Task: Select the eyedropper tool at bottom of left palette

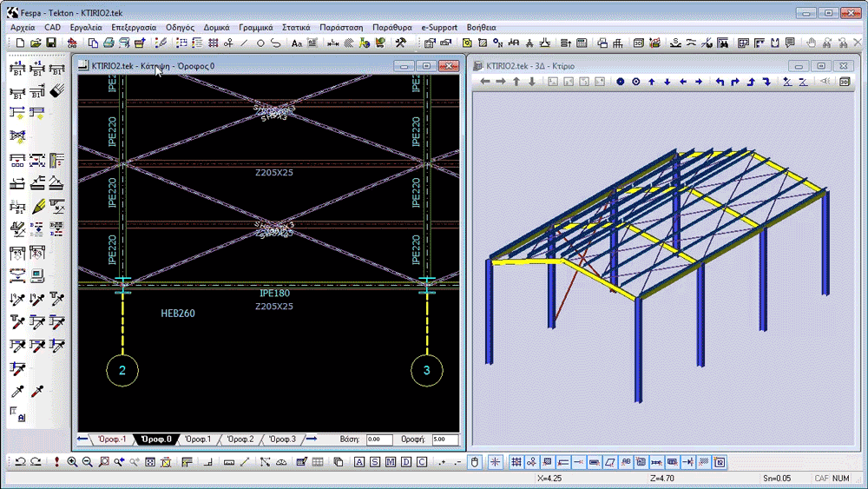Action: point(17,392)
